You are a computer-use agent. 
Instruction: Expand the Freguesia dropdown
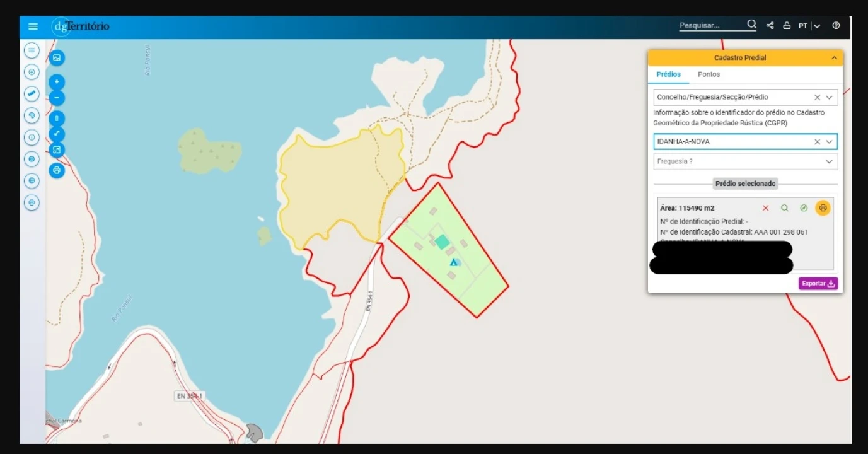(829, 161)
